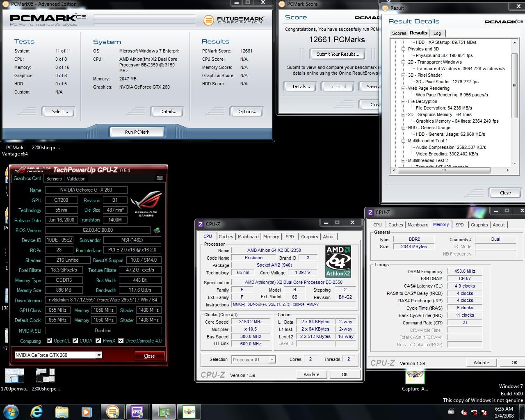Viewport: 525px width, 420px height.
Task: Click Details... in the PCMark Score window
Action: tap(301, 87)
